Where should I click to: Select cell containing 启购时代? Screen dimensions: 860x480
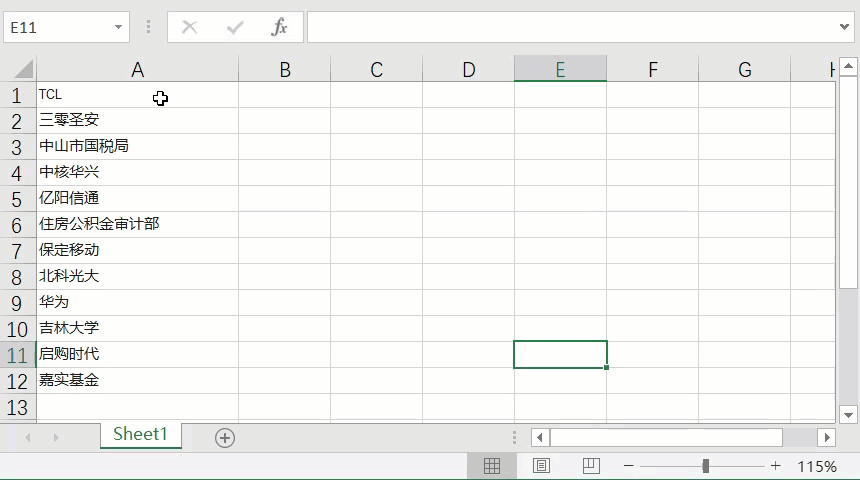pyautogui.click(x=138, y=354)
